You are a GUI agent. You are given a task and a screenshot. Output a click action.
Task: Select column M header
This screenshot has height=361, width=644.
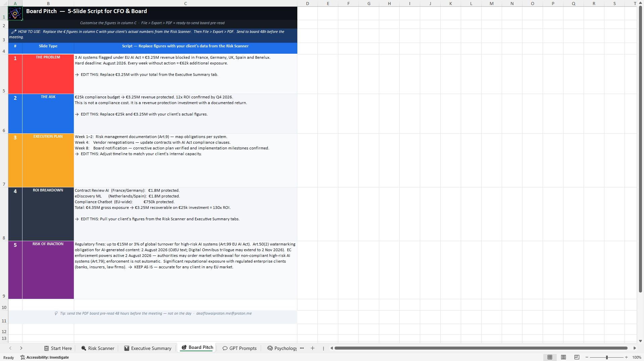491,3
